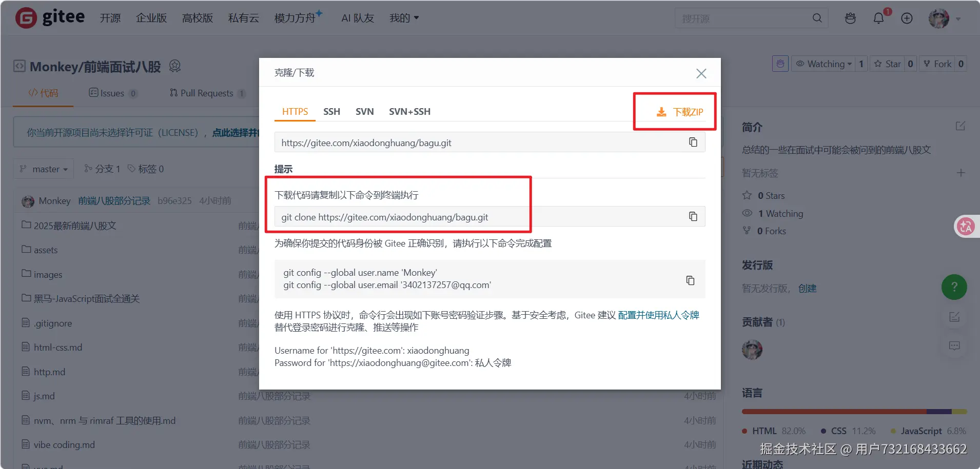980x469 pixels.
Task: Expand the 我的 dropdown
Action: (404, 18)
